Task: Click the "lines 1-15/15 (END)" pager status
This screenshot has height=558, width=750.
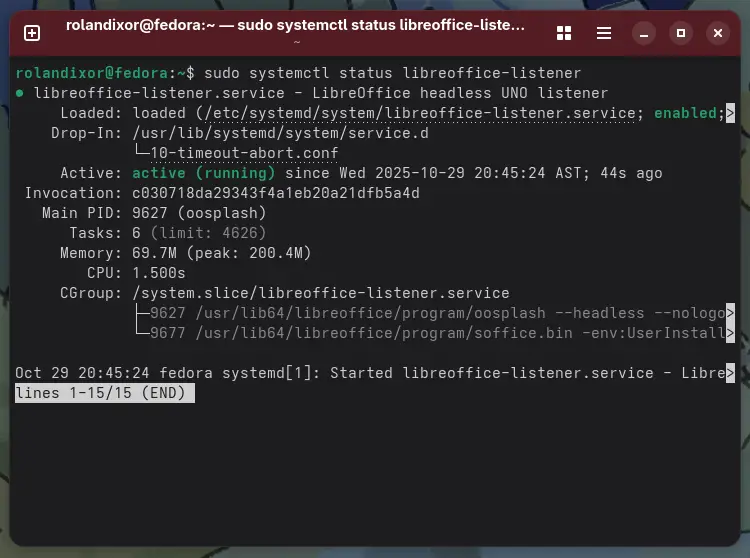Action: [104, 393]
